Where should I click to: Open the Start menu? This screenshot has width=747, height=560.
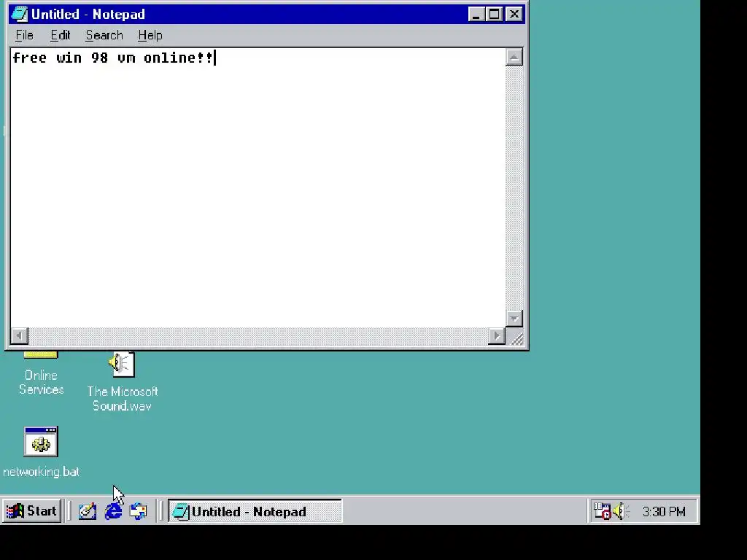[32, 511]
